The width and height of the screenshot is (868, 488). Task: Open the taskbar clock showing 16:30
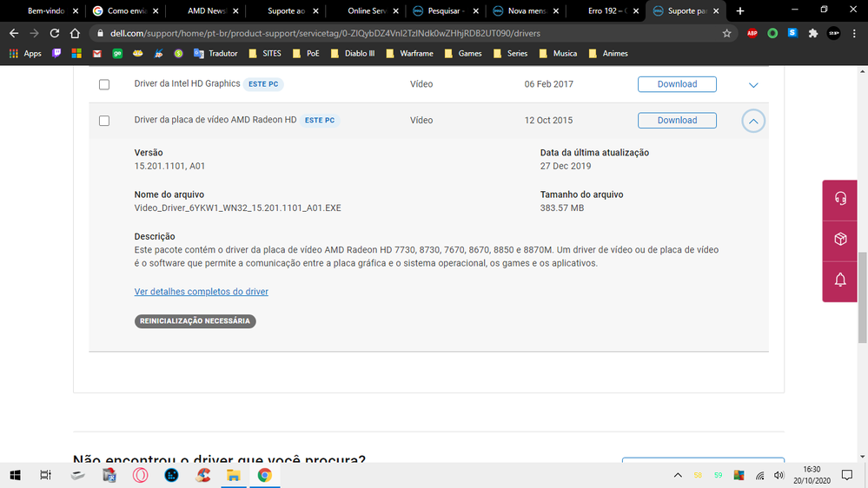coord(812,475)
